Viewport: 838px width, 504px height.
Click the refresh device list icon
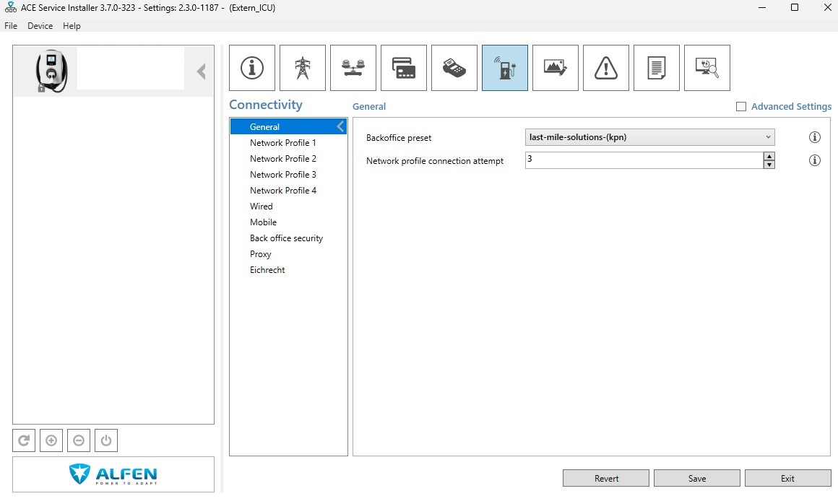click(24, 440)
